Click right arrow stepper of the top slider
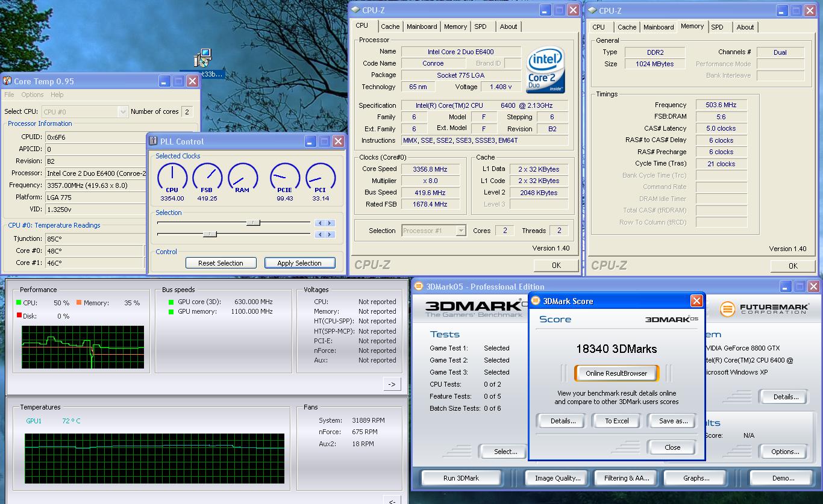Image resolution: width=823 pixels, height=504 pixels. pyautogui.click(x=330, y=223)
